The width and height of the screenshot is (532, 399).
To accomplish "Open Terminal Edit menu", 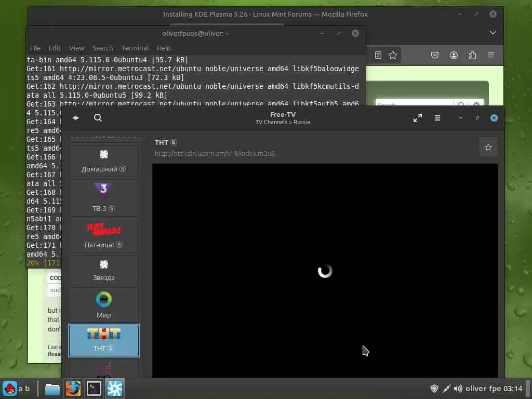I will [55, 48].
